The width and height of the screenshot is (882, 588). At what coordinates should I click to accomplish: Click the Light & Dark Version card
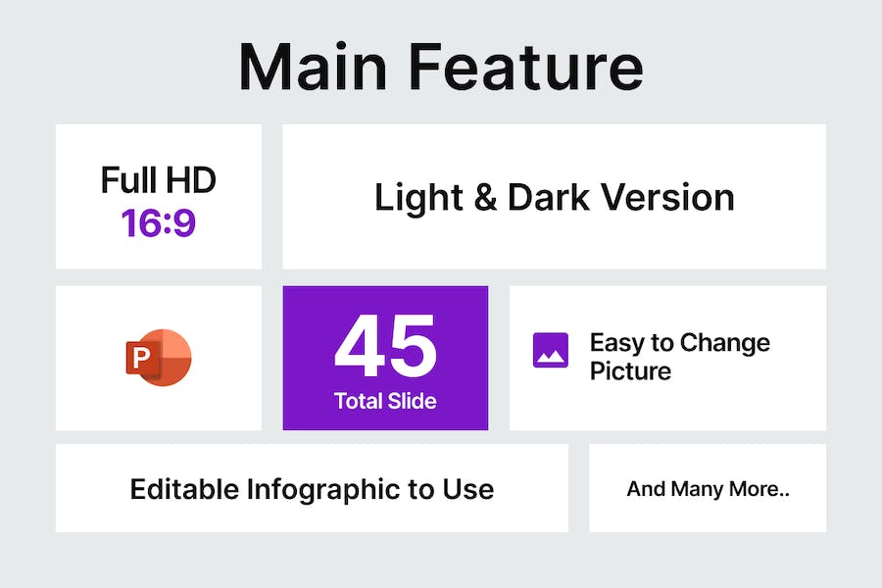click(x=554, y=196)
